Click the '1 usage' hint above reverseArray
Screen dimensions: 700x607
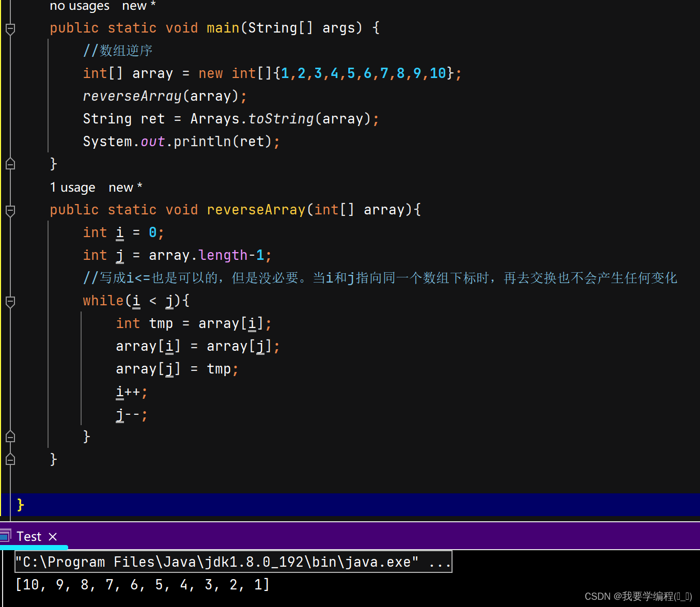tap(73, 188)
